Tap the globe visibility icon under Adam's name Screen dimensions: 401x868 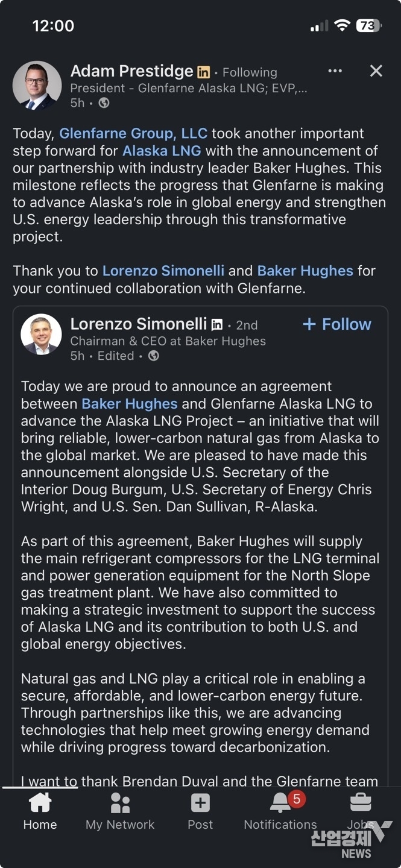(x=104, y=103)
